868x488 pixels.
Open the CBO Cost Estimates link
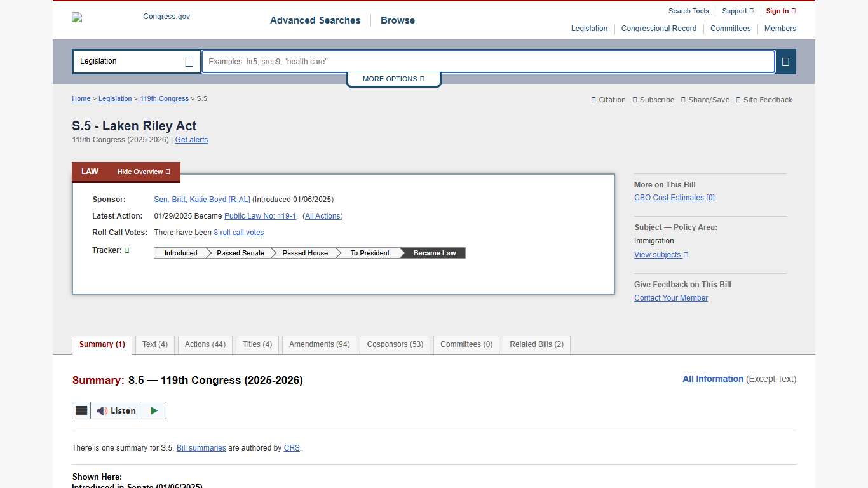(x=674, y=197)
